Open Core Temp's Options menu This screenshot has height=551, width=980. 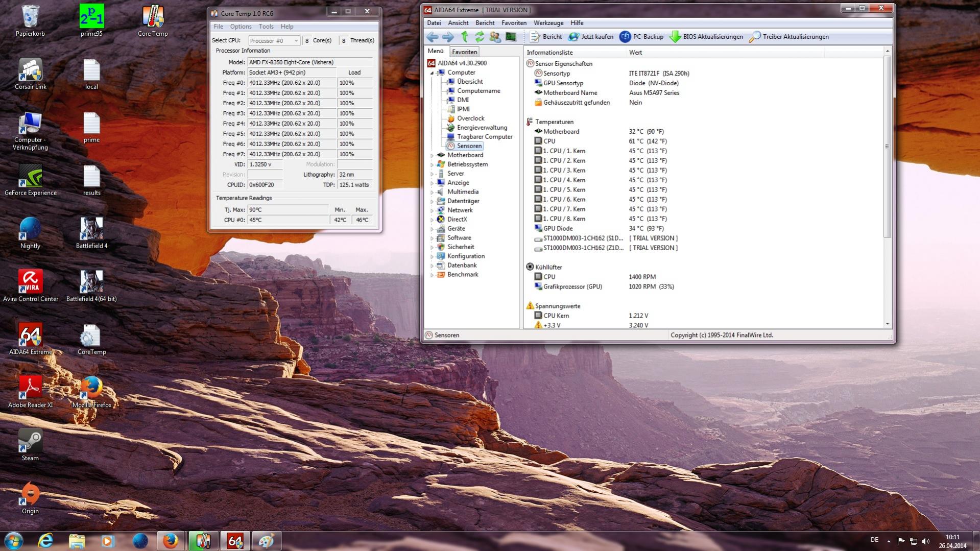pyautogui.click(x=241, y=27)
